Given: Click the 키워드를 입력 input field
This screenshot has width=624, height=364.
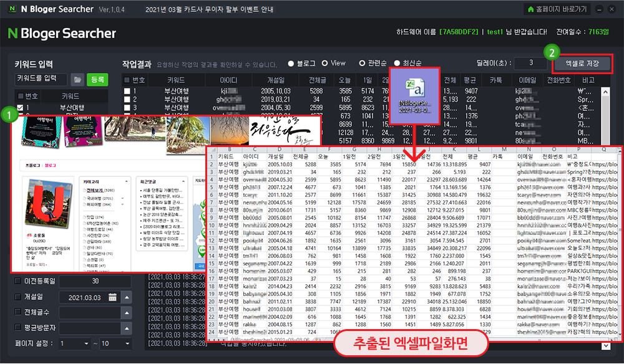Looking at the screenshot, I should tap(41, 79).
